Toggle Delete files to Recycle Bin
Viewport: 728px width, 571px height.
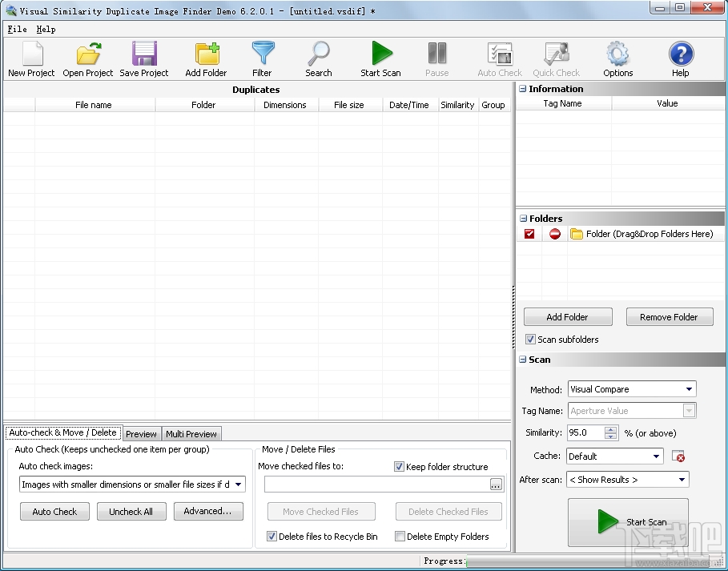(x=271, y=537)
